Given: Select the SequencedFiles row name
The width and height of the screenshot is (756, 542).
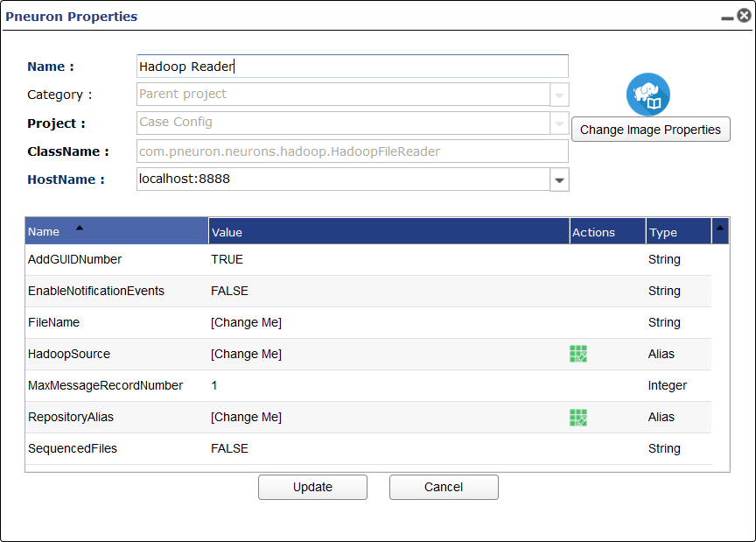Looking at the screenshot, I should (73, 448).
